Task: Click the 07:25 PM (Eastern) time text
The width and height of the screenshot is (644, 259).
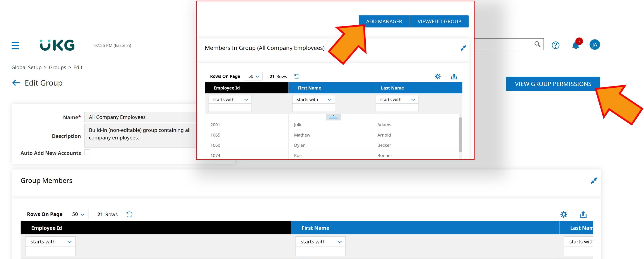Action: [112, 45]
